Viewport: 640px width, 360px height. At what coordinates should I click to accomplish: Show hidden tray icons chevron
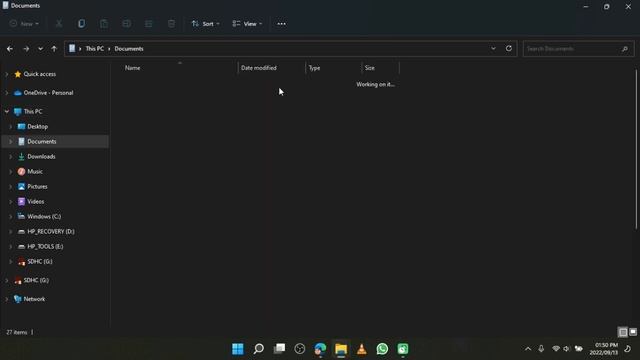[x=528, y=349]
